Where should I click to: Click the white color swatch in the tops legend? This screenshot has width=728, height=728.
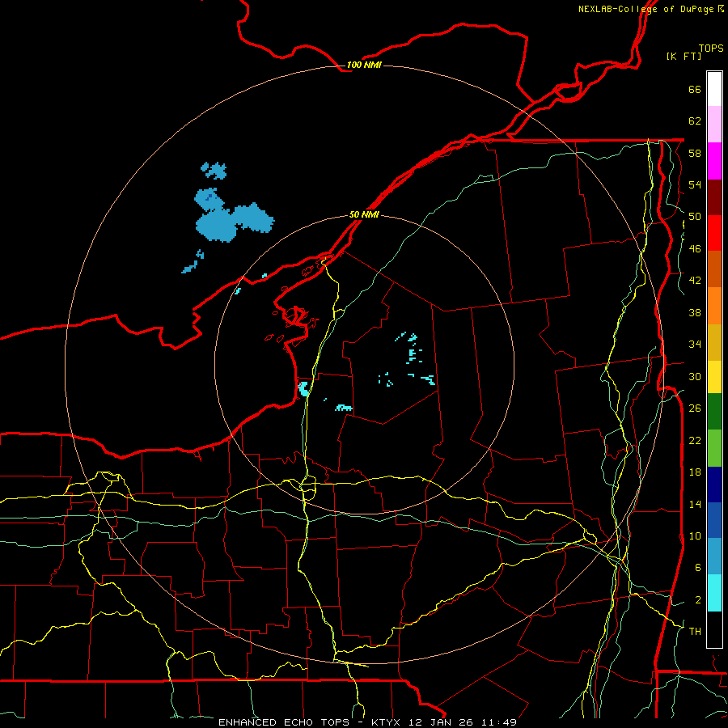click(x=714, y=89)
